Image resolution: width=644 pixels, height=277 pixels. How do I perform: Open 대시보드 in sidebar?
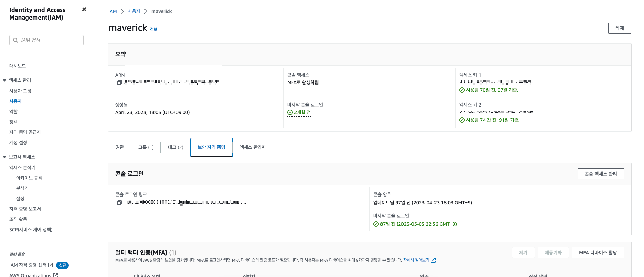click(18, 66)
